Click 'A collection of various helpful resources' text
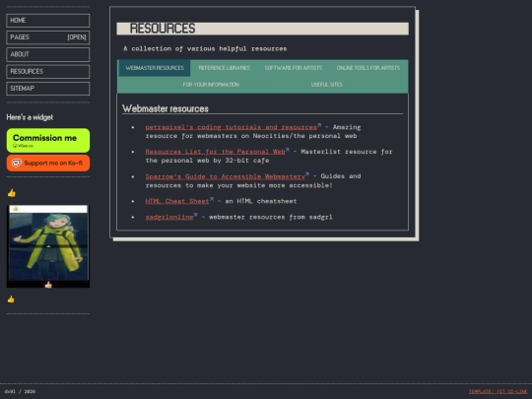The width and height of the screenshot is (532, 399). [x=205, y=49]
